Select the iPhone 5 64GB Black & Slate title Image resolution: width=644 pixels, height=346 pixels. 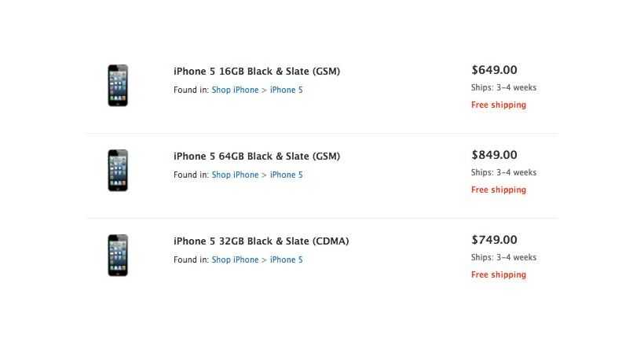[257, 156]
